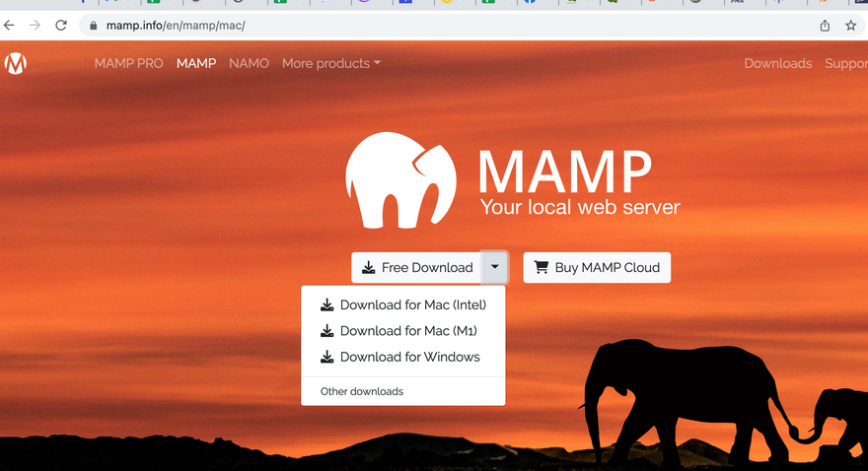Open Other downloads from the menu
Screen dimensions: 868x471
pyautogui.click(x=361, y=391)
